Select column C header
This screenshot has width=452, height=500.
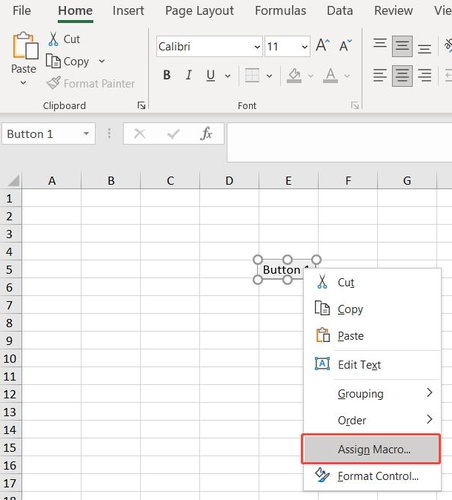170,181
